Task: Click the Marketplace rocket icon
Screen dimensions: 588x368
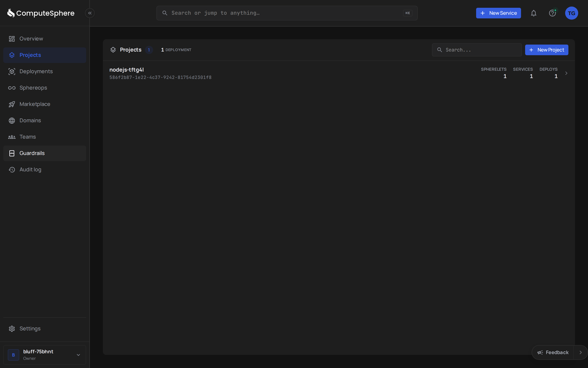Action: pos(12,104)
